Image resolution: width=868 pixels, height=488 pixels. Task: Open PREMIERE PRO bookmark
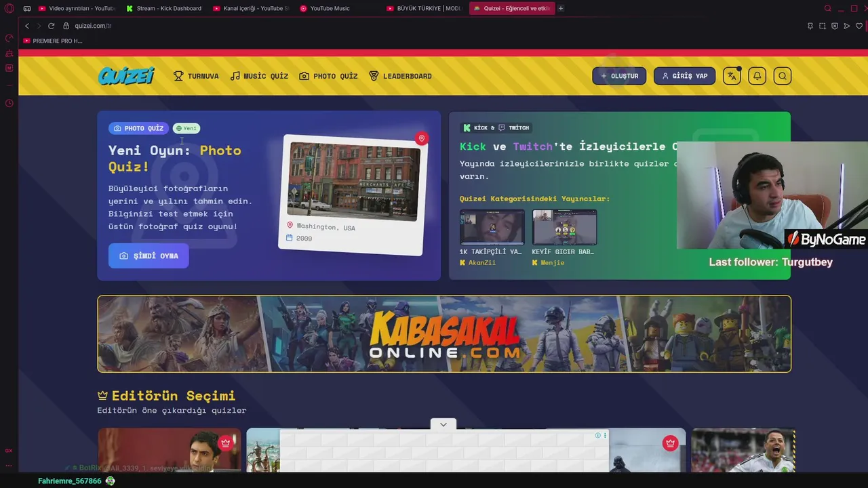(53, 41)
